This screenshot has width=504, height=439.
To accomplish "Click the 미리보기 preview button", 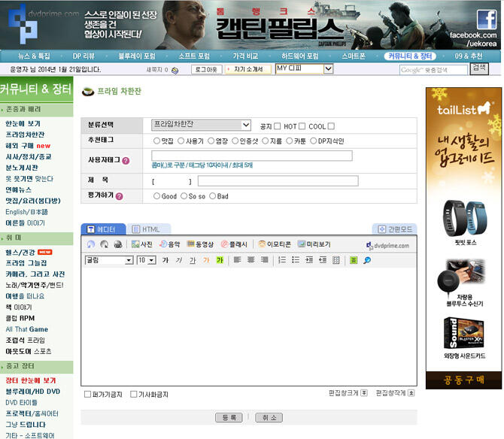I will [314, 244].
